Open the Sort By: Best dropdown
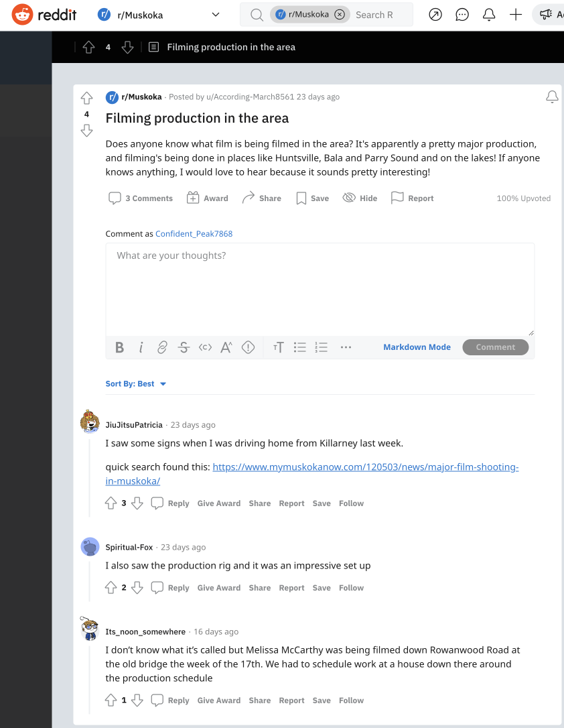The width and height of the screenshot is (564, 728). pos(136,384)
